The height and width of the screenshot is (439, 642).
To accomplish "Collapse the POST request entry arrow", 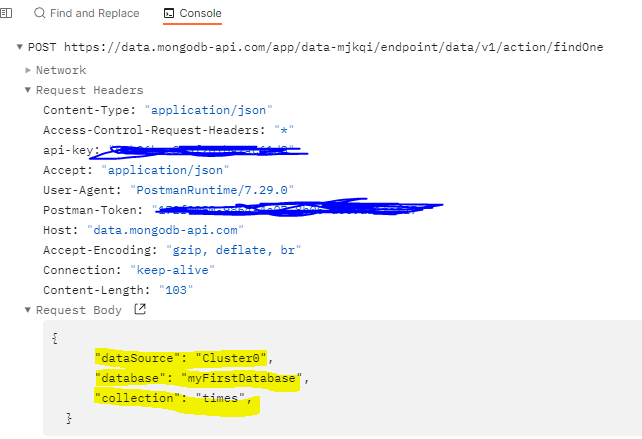I will click(20, 48).
